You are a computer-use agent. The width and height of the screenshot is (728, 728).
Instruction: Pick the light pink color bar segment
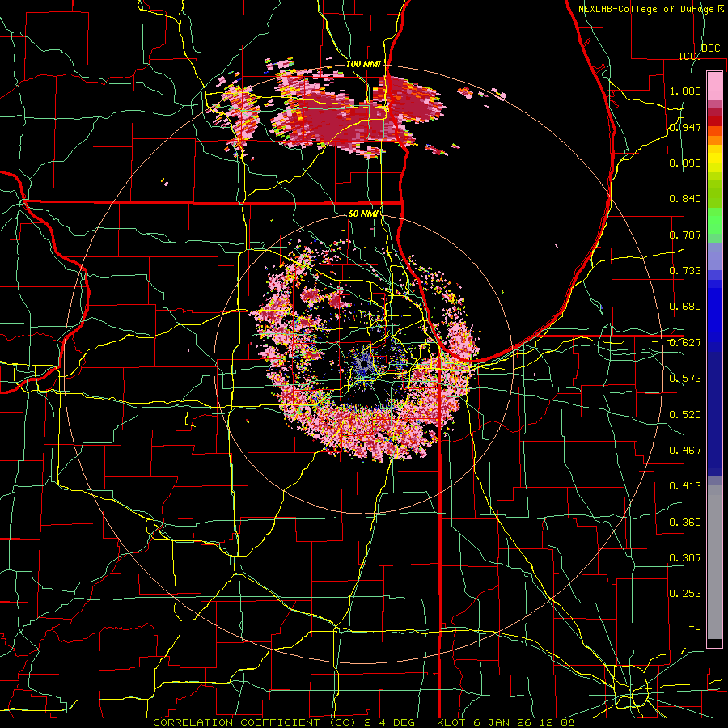714,86
